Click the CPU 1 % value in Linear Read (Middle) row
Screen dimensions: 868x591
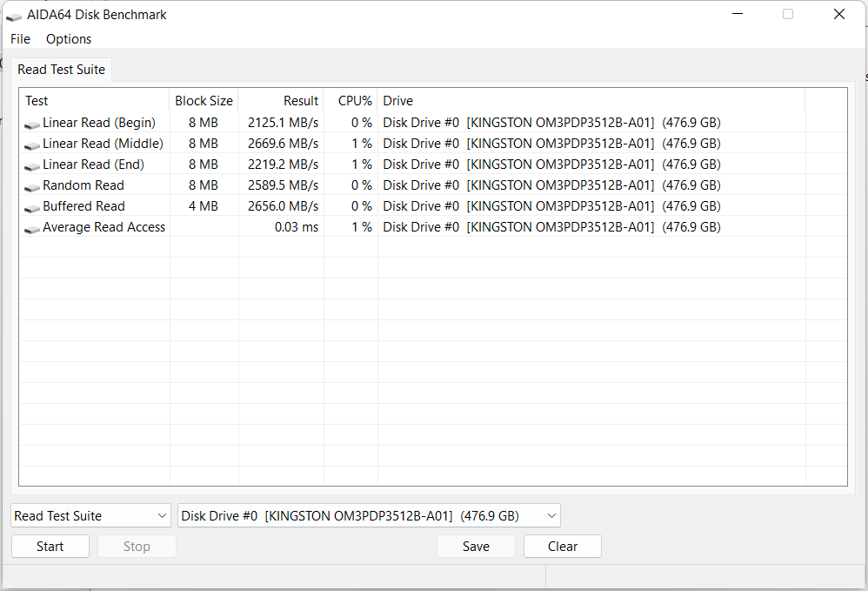pos(362,144)
